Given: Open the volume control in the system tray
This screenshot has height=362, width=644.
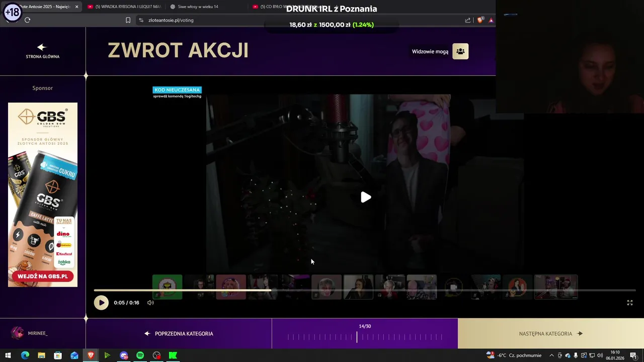Looking at the screenshot, I should tap(600, 355).
